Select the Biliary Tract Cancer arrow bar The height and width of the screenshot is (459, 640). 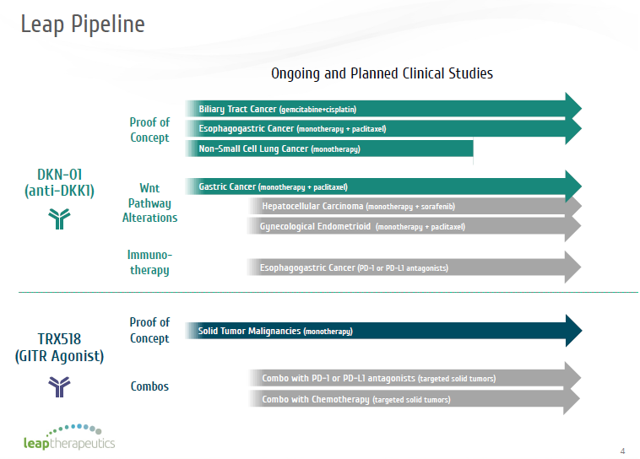click(x=383, y=109)
